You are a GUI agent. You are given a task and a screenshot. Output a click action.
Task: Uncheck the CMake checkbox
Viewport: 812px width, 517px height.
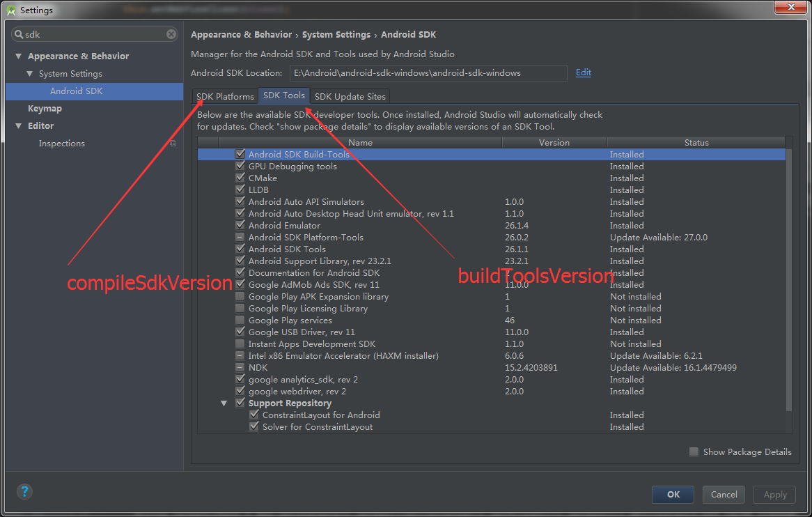(x=240, y=178)
